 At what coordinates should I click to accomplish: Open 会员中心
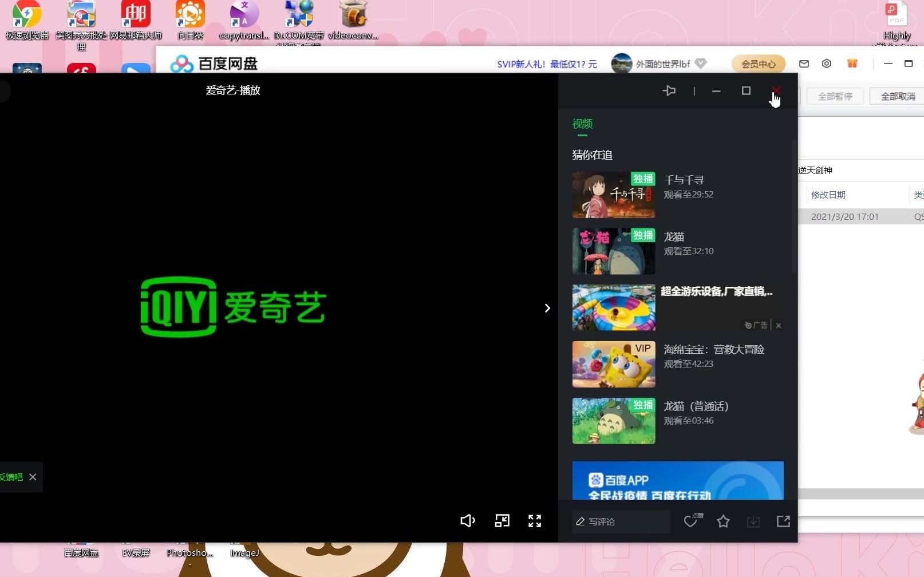pos(758,64)
